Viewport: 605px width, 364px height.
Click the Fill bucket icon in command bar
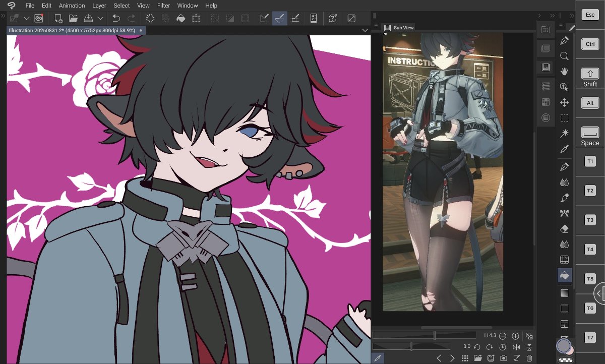180,18
